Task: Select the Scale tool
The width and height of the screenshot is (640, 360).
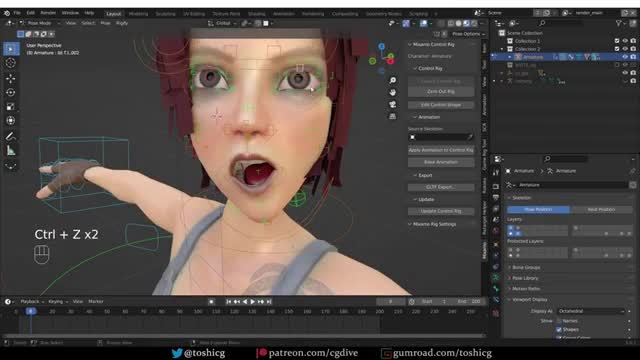Action: click(11, 107)
